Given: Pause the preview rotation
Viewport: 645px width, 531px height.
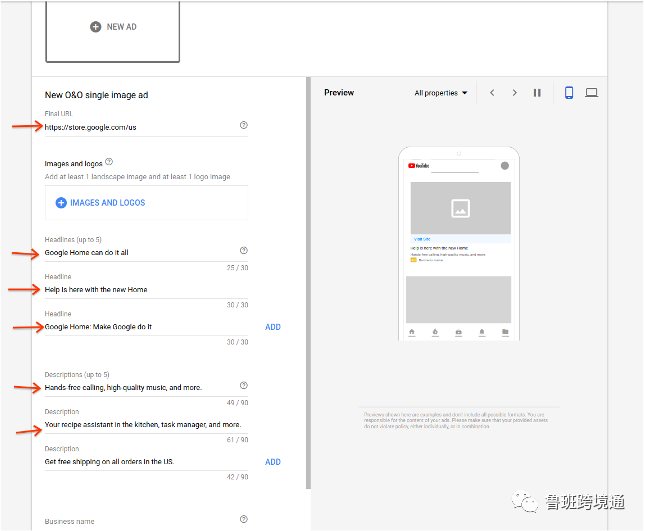Looking at the screenshot, I should (537, 93).
